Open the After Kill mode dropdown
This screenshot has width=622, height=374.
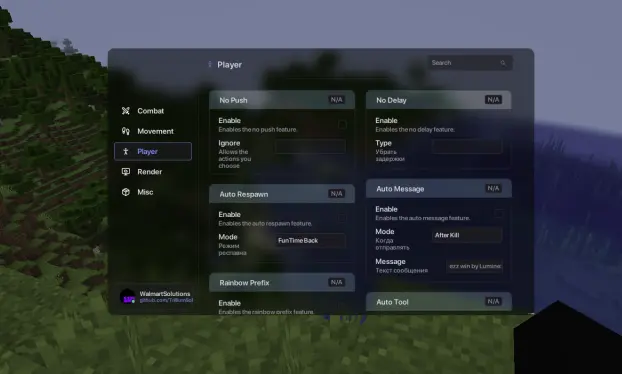[467, 235]
